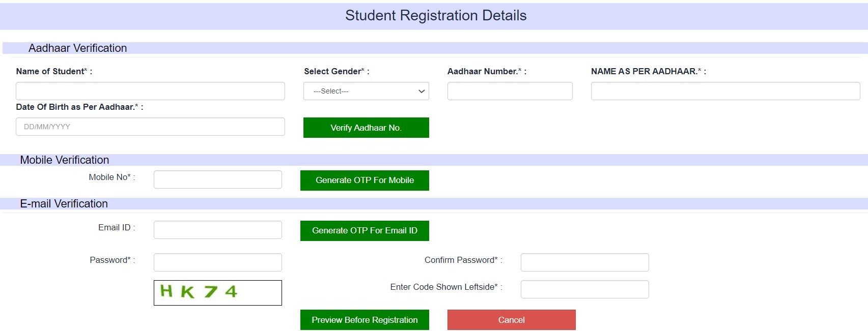Click the Verify Aadhaar No. button
This screenshot has width=868, height=331.
click(366, 128)
